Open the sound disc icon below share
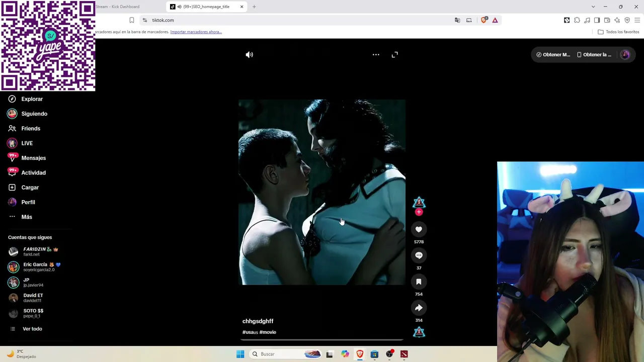This screenshot has width=644, height=362. [419, 332]
